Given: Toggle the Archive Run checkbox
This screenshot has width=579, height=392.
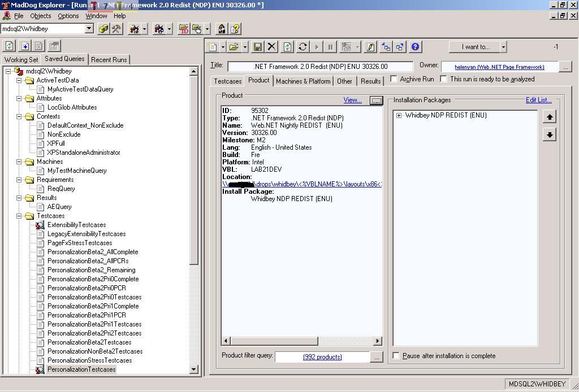Looking at the screenshot, I should point(394,79).
